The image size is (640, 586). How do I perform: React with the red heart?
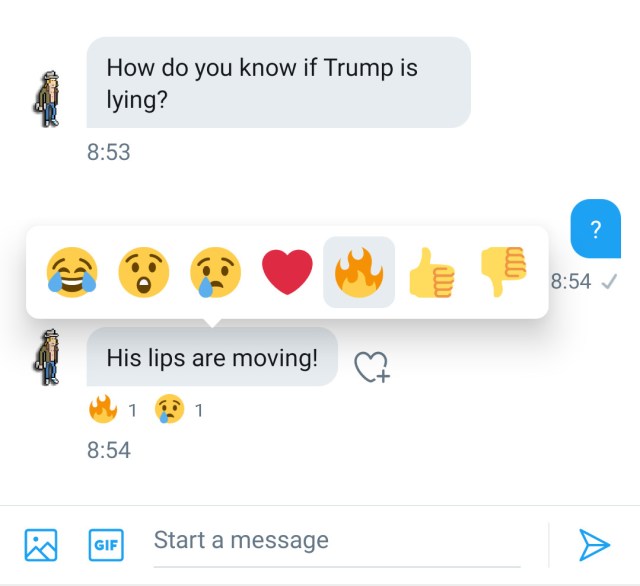pyautogui.click(x=287, y=272)
